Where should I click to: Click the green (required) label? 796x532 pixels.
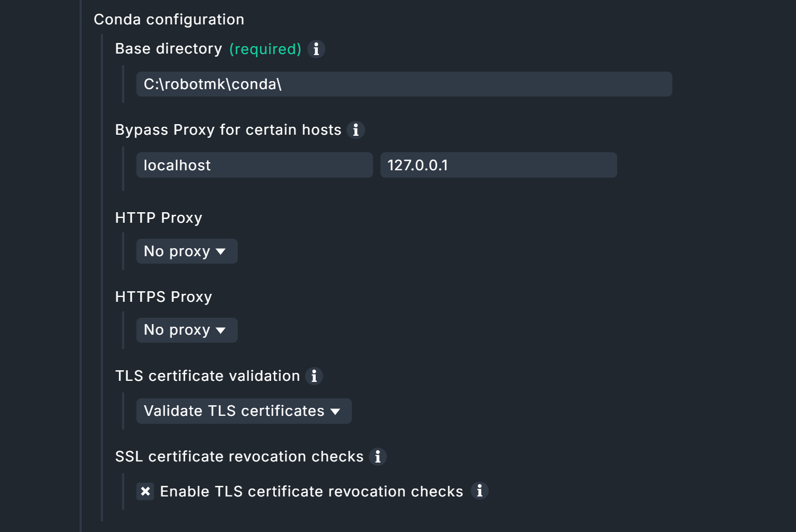coord(265,49)
